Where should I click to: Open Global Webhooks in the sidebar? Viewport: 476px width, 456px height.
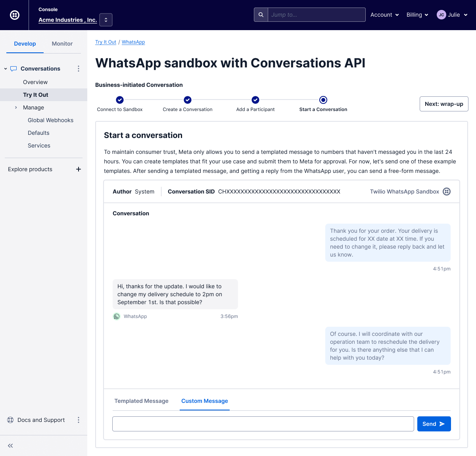[50, 120]
